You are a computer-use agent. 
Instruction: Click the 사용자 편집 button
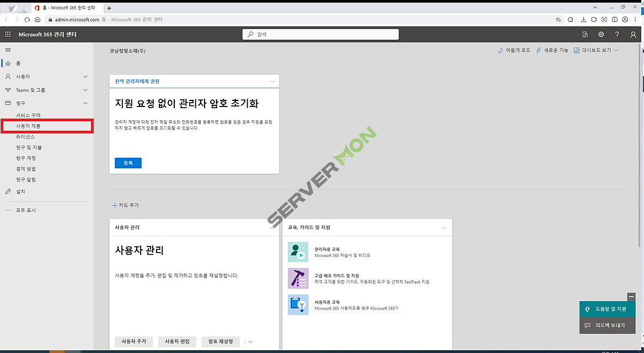(177, 341)
